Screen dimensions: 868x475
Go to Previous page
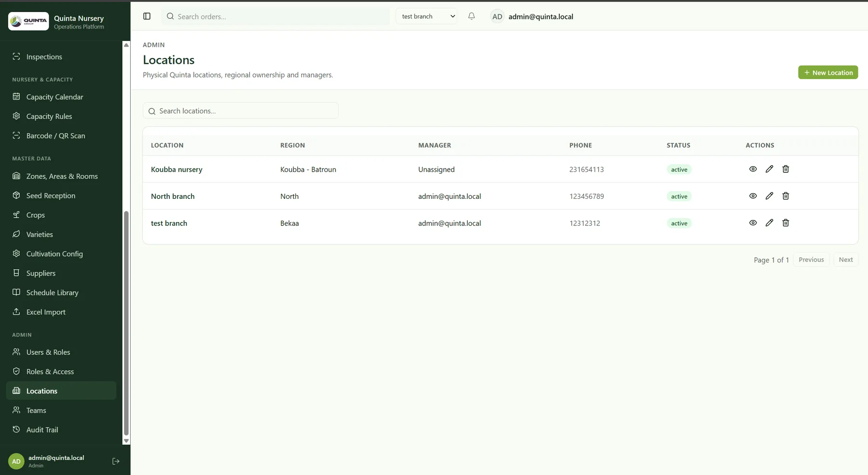click(x=811, y=260)
